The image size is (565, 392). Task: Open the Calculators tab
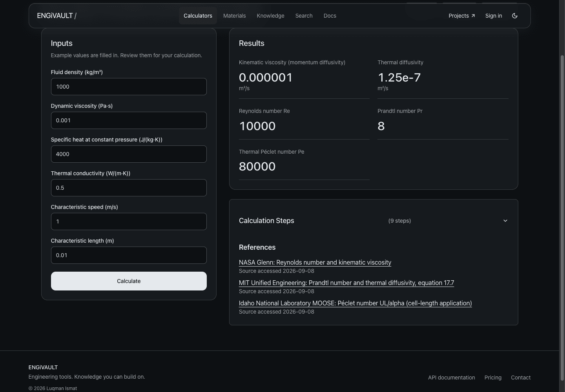198,16
